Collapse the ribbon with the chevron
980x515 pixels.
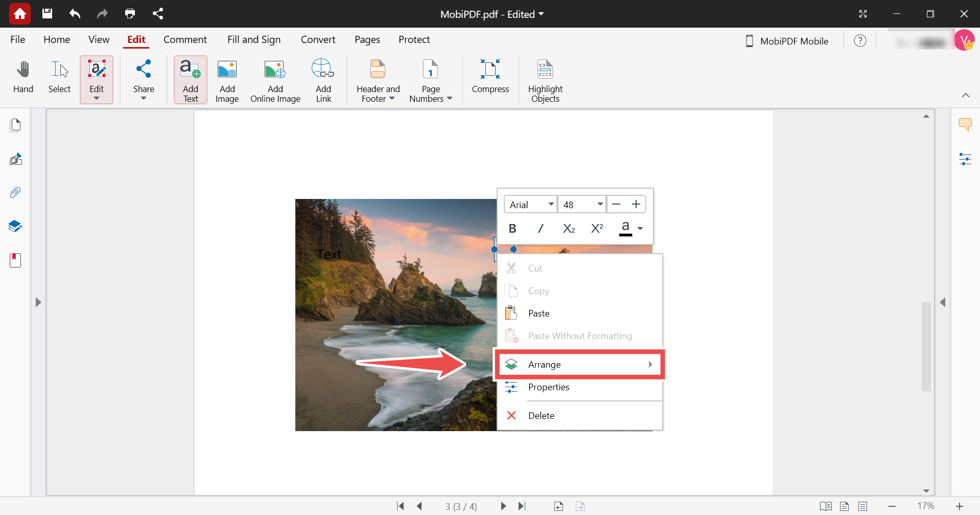(x=965, y=95)
